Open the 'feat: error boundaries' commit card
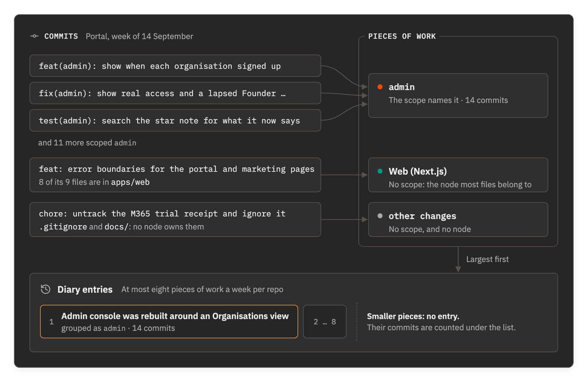Image resolution: width=588 pixels, height=382 pixels. [175, 175]
